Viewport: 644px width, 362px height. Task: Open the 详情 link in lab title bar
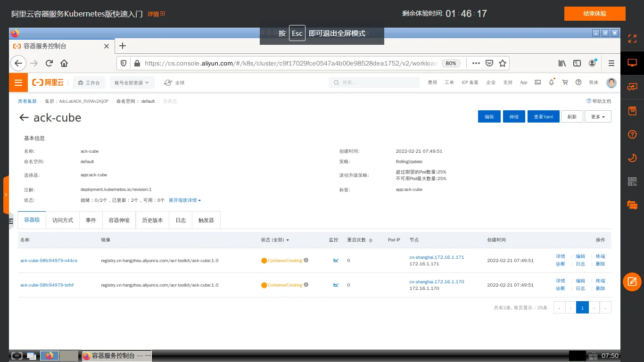point(156,14)
